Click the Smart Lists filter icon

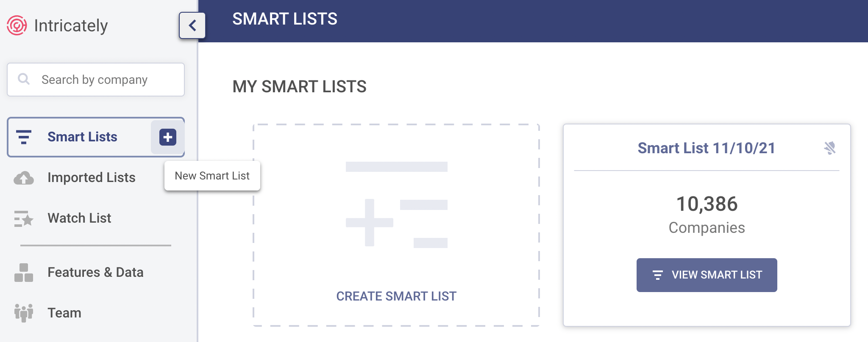[24, 137]
